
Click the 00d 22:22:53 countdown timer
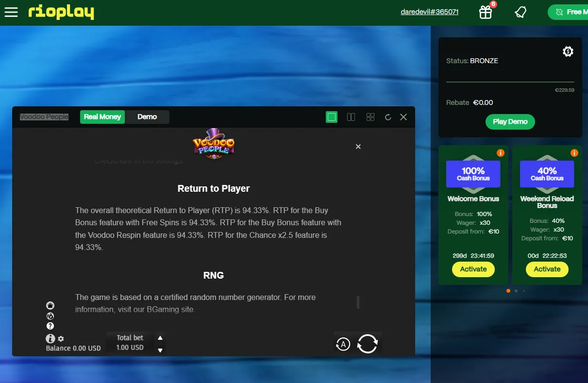pos(547,256)
